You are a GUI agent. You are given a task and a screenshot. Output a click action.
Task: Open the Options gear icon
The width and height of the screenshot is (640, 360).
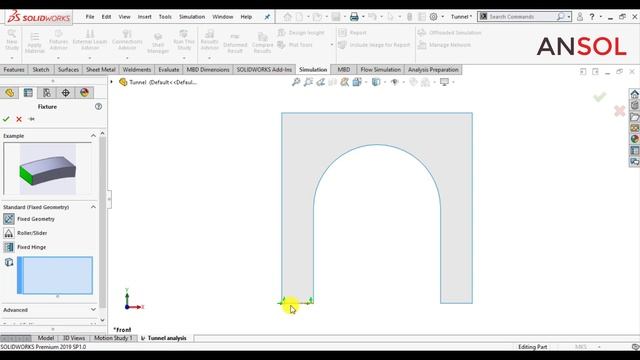coord(433,17)
